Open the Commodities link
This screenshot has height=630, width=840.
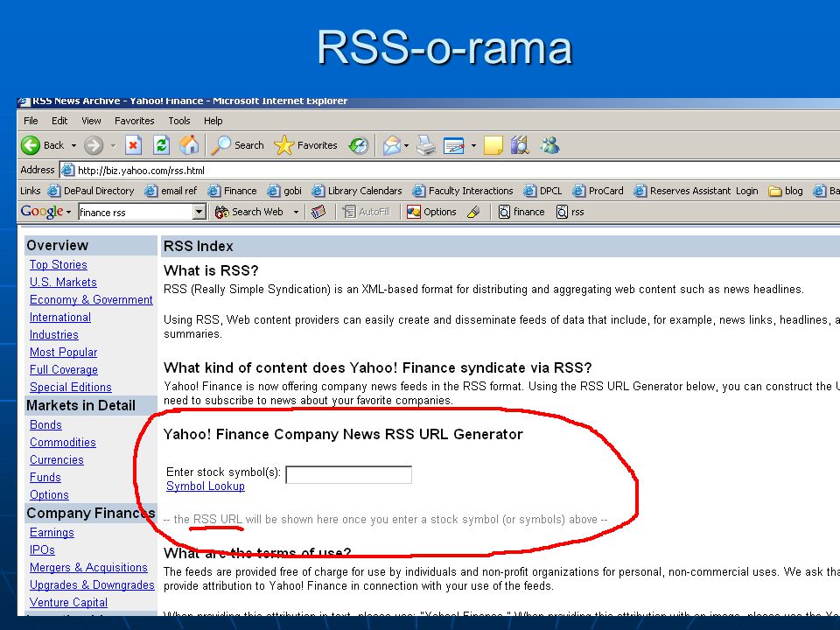[63, 443]
